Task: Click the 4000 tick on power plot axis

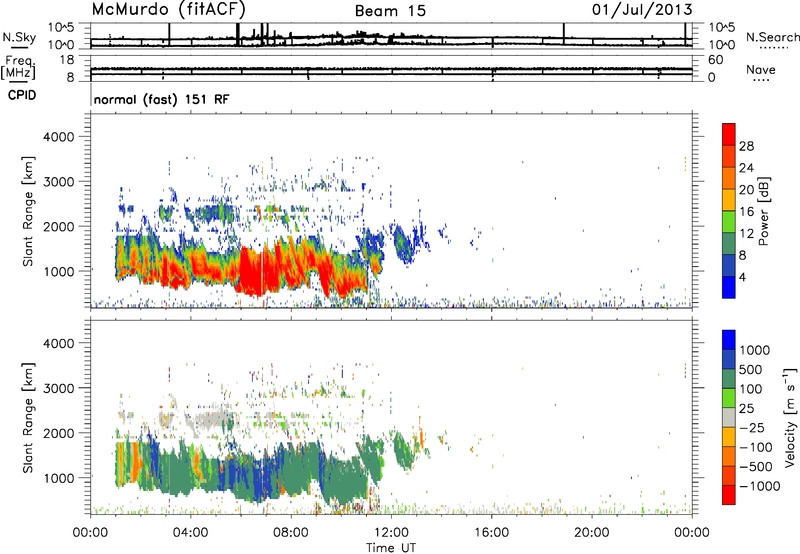Action: 59,137
